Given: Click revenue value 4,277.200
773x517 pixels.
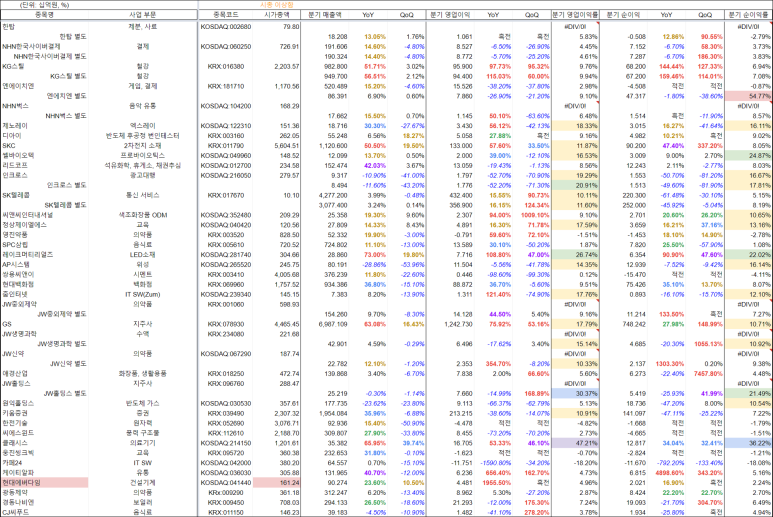Looking at the screenshot, I should pos(333,195).
